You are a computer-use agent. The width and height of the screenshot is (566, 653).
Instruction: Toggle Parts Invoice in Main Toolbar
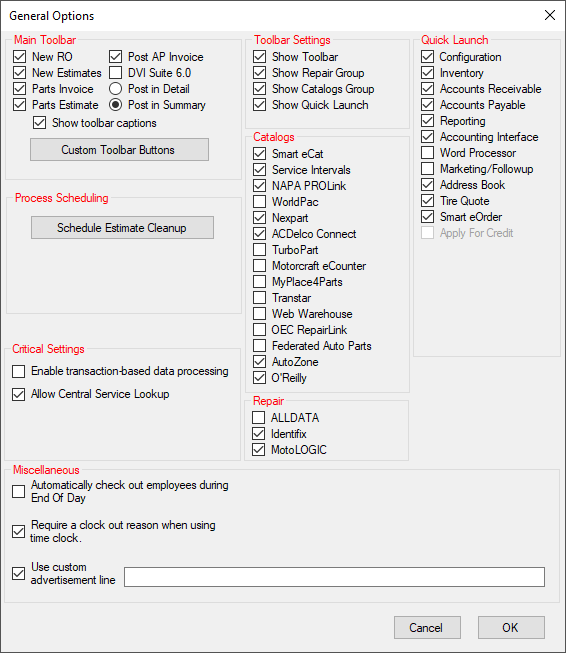click(x=20, y=89)
